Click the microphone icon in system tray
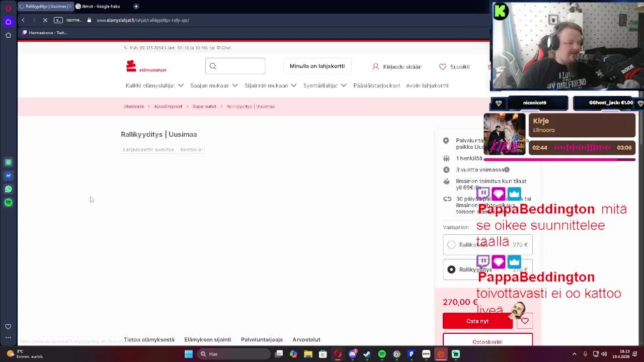This screenshot has width=644, height=362. [585, 354]
